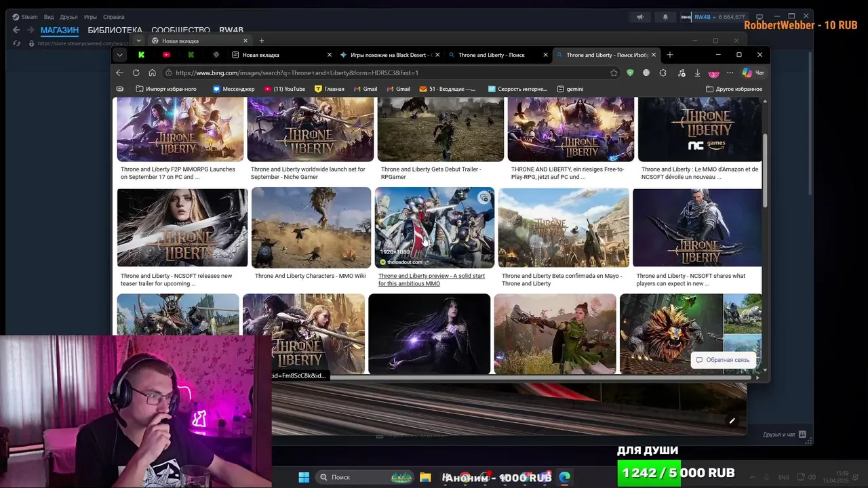Open 'Другое избранное' folder

coord(734,89)
